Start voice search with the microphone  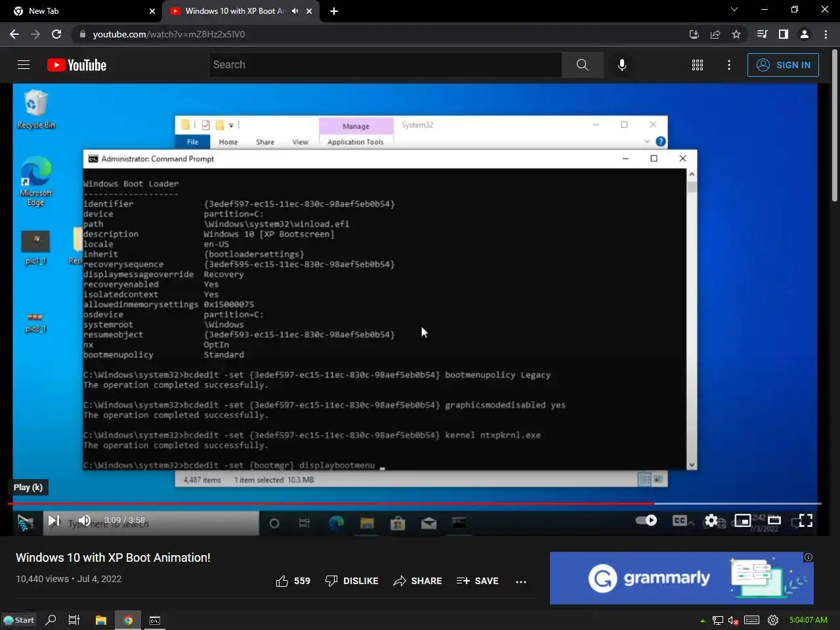coord(622,65)
